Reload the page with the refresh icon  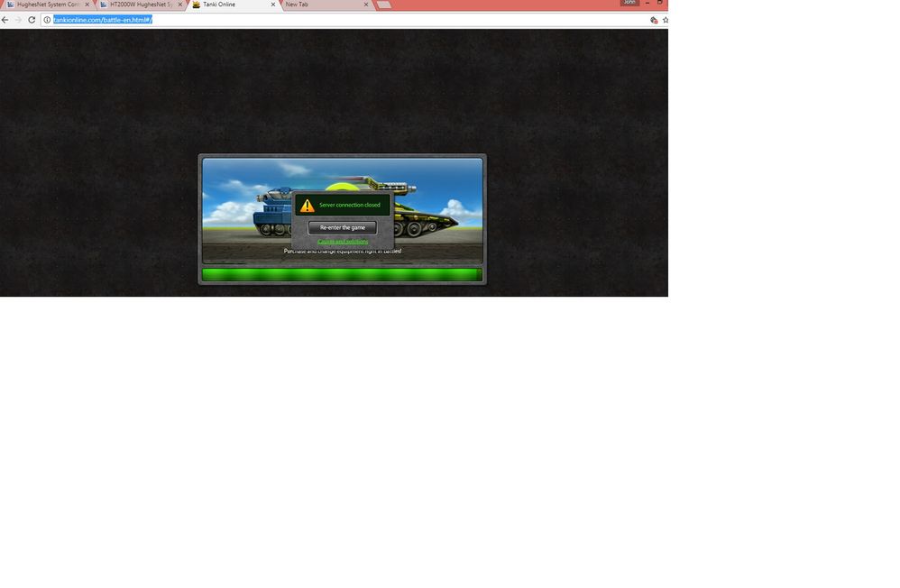click(x=32, y=20)
